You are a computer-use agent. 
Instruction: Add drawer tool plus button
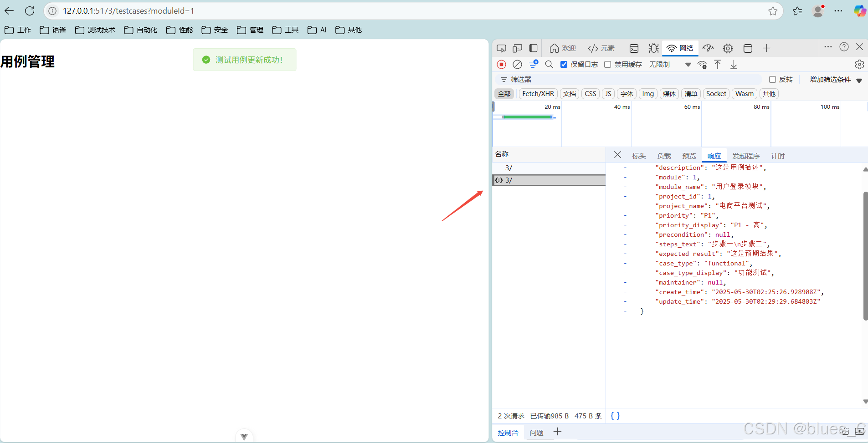point(557,432)
